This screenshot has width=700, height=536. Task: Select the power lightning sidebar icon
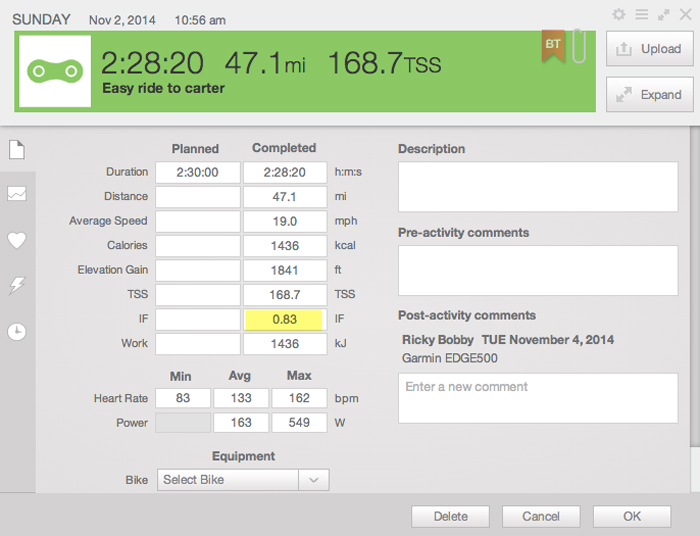click(17, 286)
